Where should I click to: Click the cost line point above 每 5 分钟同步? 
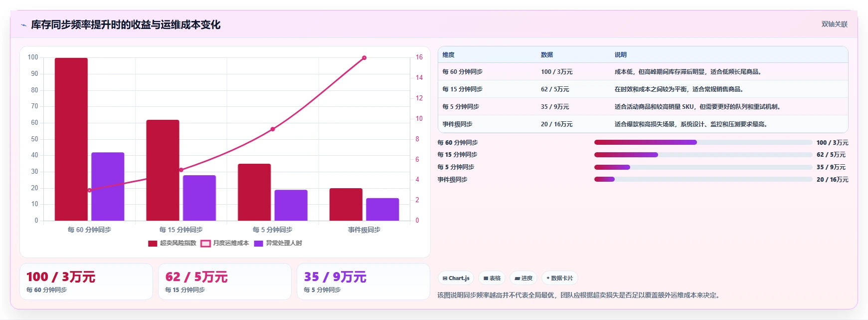(273, 129)
